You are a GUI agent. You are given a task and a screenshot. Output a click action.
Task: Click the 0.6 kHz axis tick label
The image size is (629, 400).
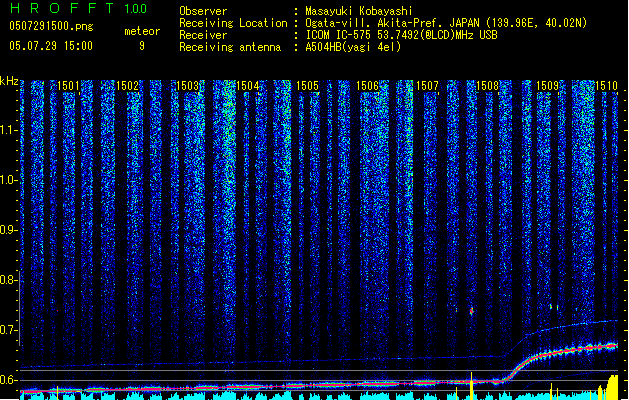(x=9, y=380)
